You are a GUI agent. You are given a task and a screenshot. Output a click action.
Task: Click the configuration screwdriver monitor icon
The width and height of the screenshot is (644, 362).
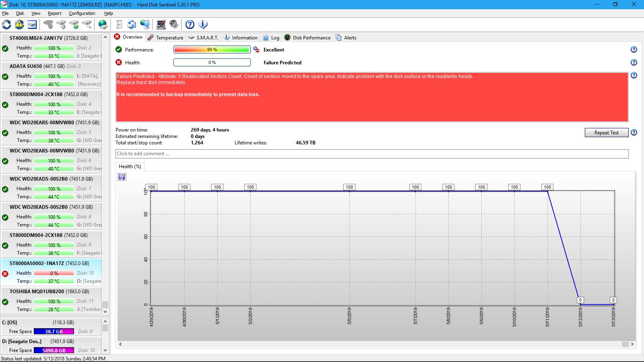[161, 25]
